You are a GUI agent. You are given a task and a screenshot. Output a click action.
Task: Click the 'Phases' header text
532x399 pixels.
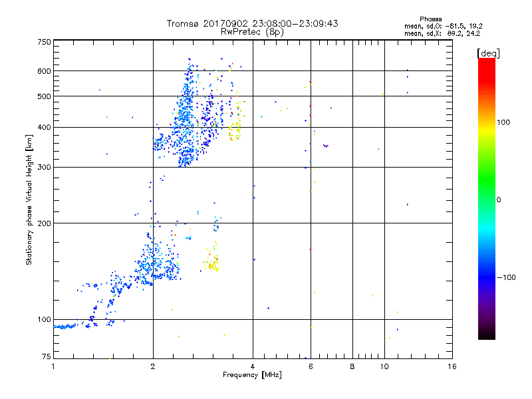[x=430, y=19]
